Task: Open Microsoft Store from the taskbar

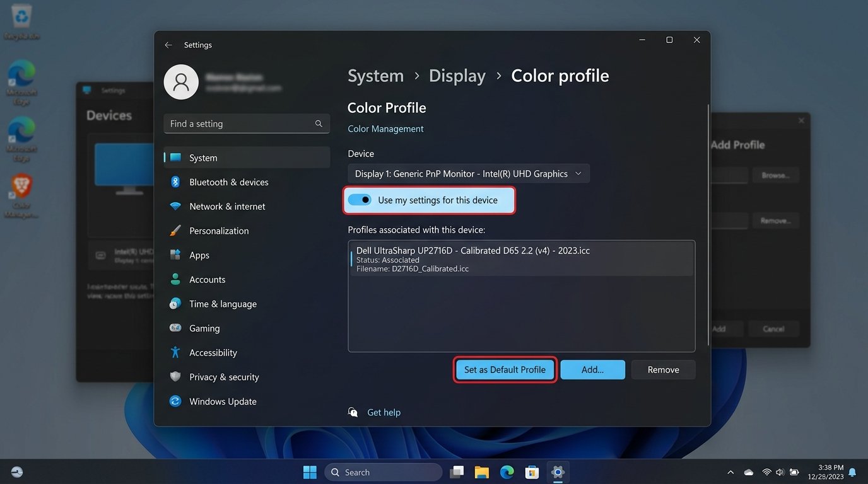Action: coord(532,472)
